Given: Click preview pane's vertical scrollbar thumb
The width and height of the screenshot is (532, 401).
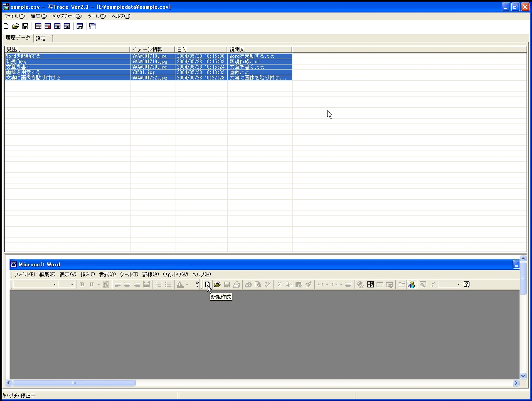Looking at the screenshot, I should click(x=523, y=278).
